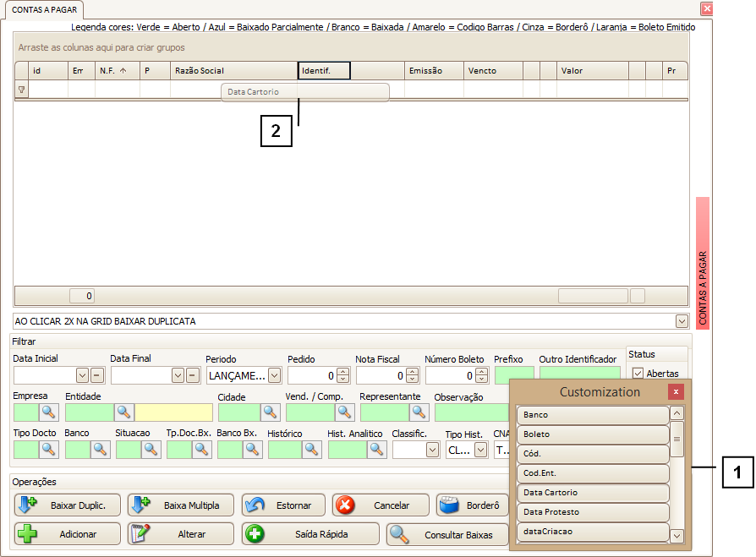Expand the grid double-click action dropdown

(x=682, y=322)
